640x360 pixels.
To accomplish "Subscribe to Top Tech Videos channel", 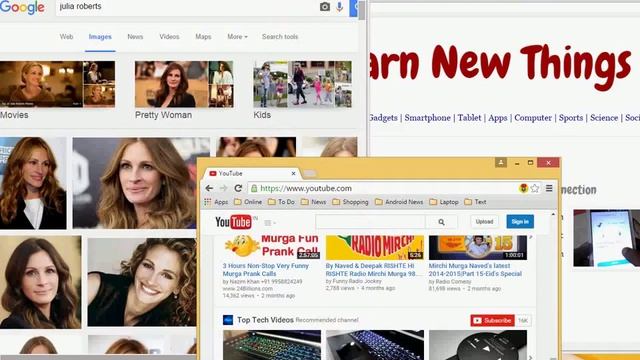I will (x=493, y=320).
